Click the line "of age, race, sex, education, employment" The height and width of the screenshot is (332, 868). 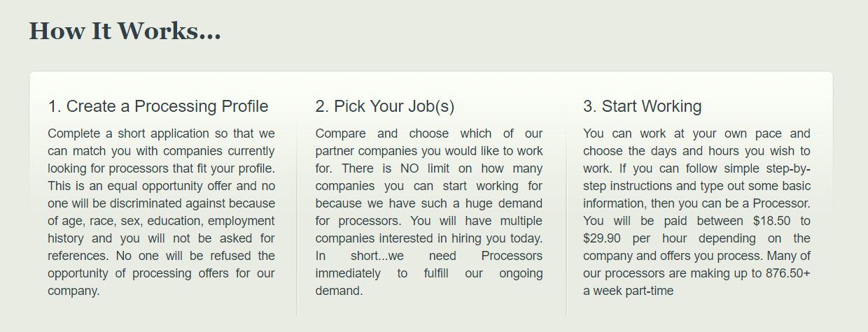(162, 221)
